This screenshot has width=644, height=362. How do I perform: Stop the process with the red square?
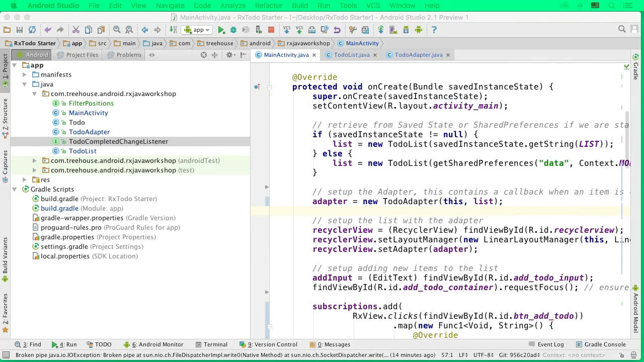pos(271,30)
